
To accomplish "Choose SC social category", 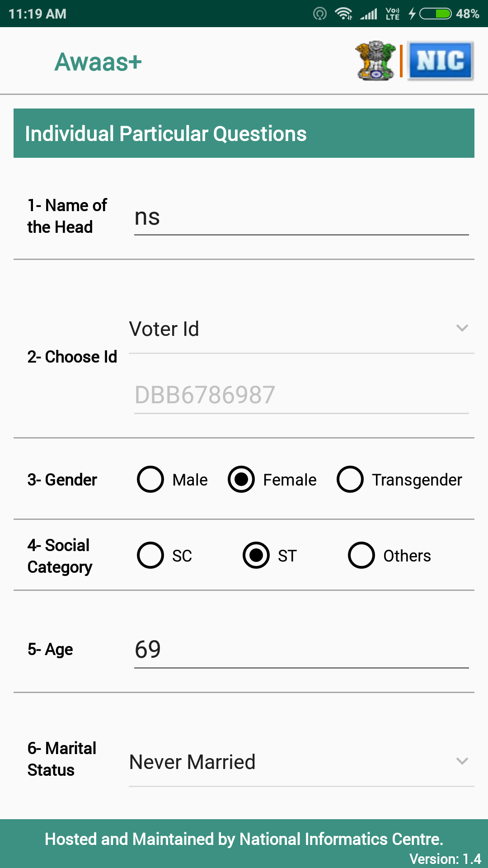I will [x=151, y=555].
